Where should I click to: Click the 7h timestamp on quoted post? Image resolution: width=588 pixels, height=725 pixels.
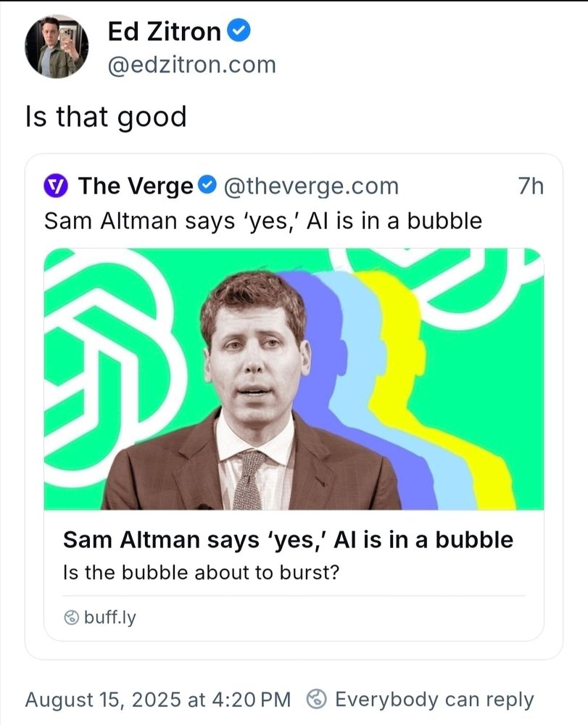click(x=531, y=186)
